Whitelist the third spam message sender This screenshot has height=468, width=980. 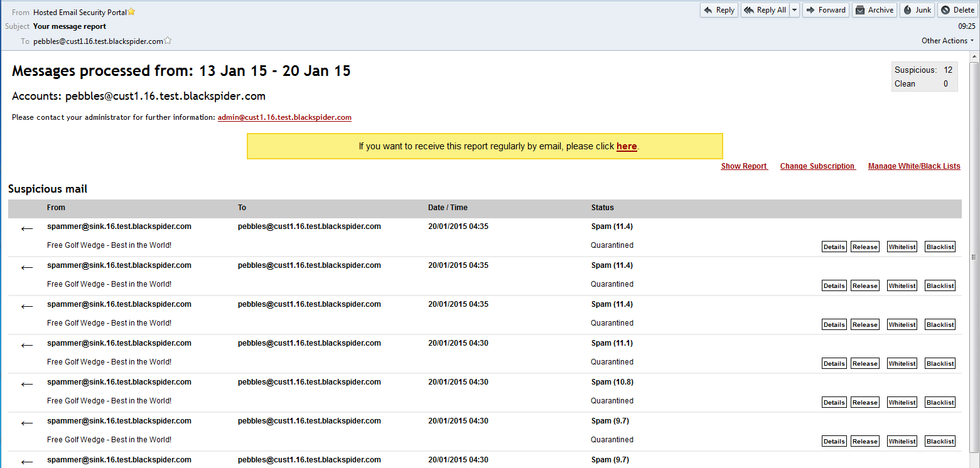(902, 324)
